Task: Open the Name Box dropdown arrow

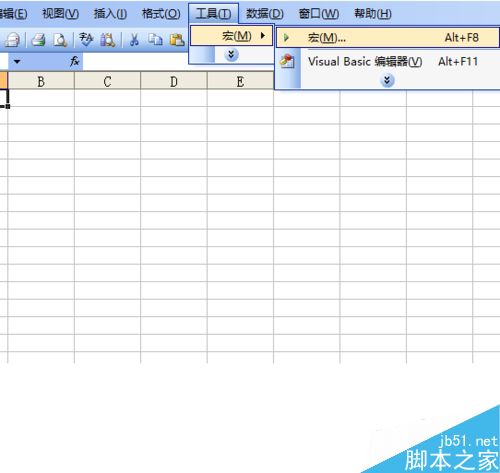Action: click(17, 62)
